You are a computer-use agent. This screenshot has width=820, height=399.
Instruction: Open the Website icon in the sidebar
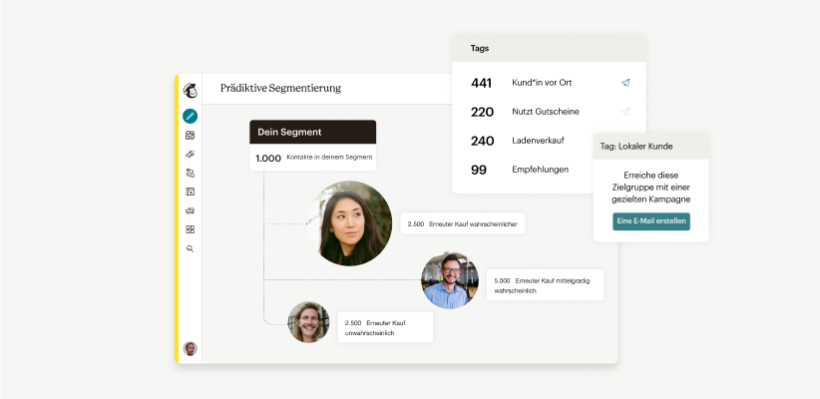pos(190,191)
